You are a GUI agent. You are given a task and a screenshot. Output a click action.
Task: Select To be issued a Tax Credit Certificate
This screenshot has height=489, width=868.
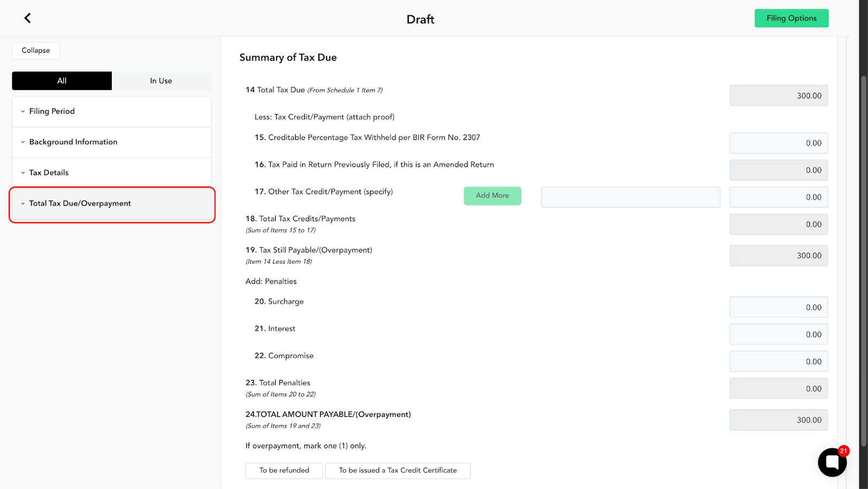(x=398, y=471)
